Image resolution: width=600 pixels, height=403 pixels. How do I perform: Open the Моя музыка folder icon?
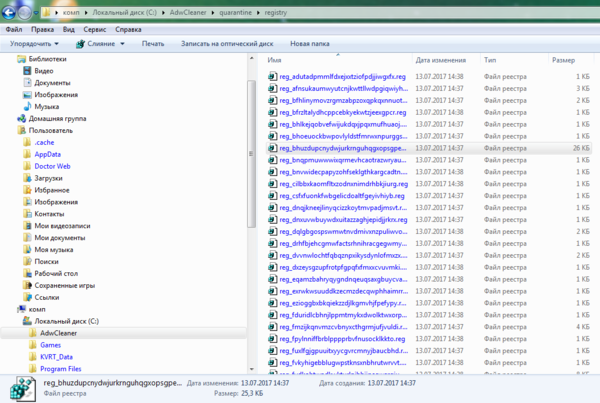pos(27,250)
